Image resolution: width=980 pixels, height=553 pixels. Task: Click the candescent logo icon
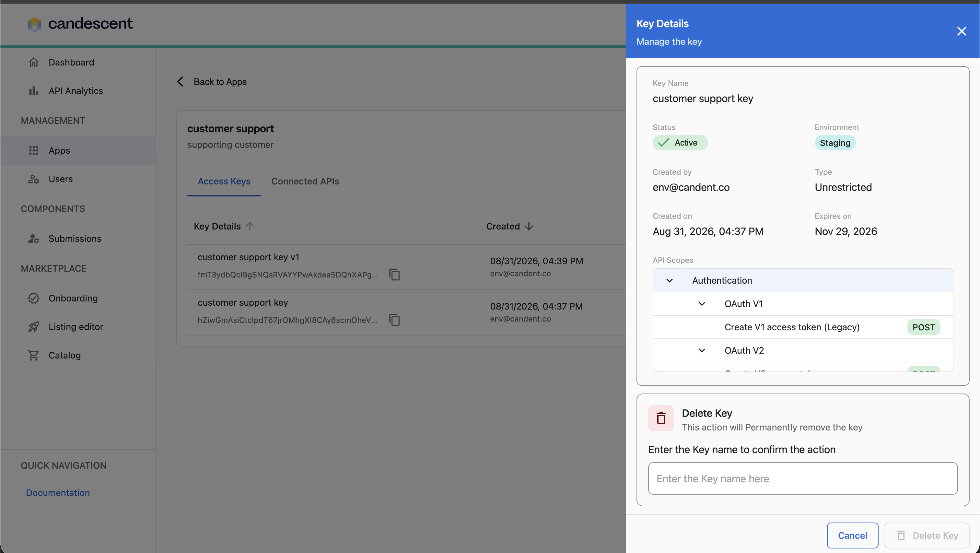[x=34, y=24]
